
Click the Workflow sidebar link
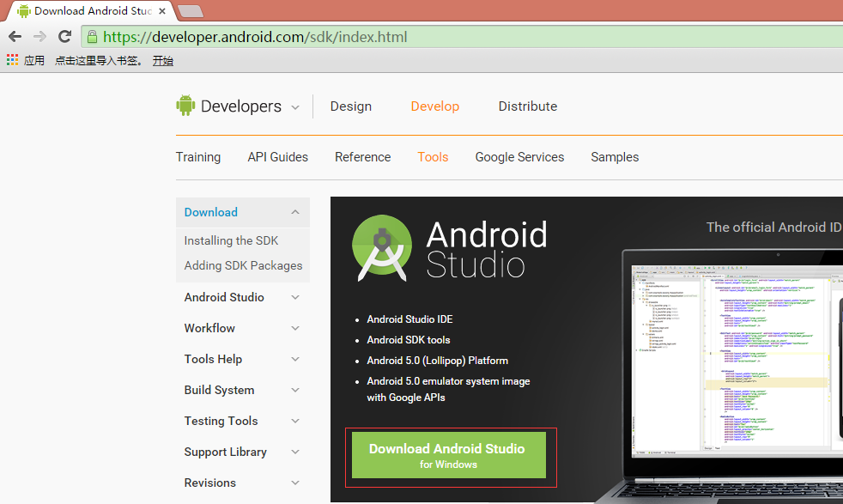pos(209,328)
